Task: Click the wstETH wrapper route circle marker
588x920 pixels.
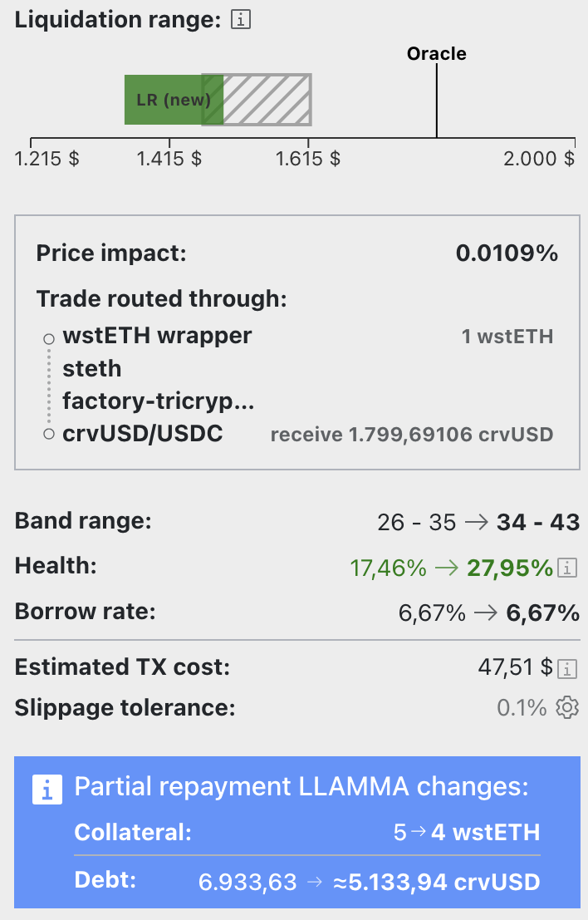Action: [x=49, y=339]
